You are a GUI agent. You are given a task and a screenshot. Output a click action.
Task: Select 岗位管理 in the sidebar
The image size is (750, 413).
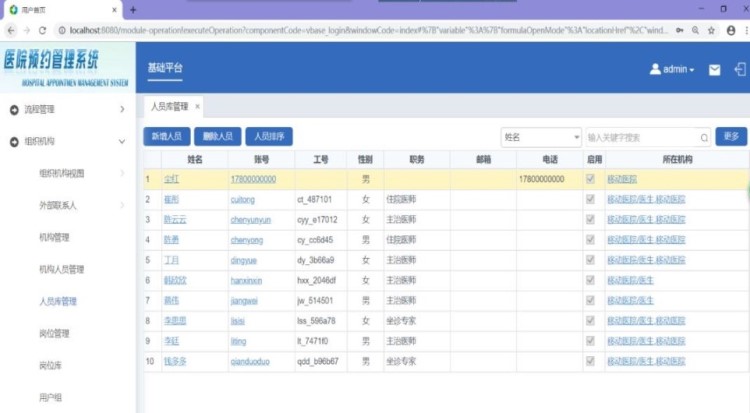[x=54, y=333]
